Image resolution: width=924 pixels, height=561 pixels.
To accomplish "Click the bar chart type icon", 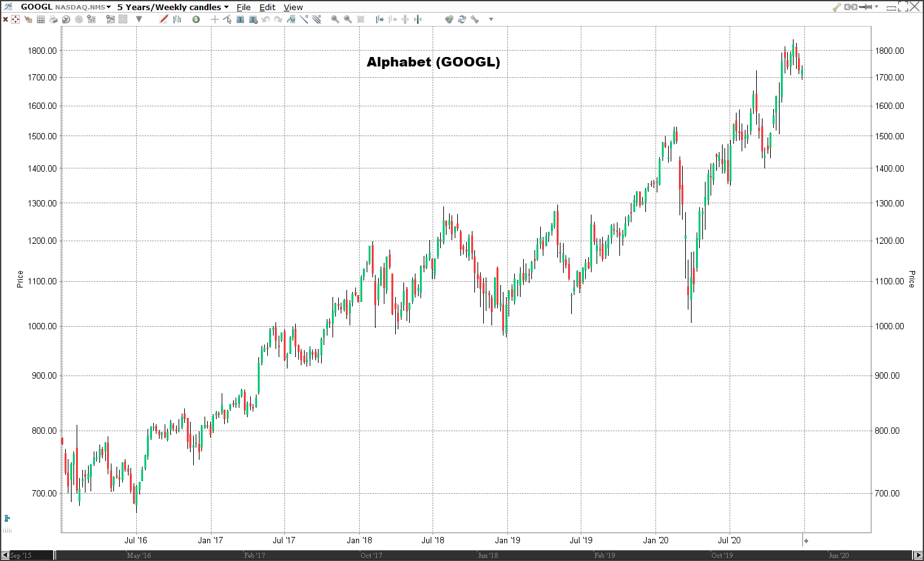I will point(177,20).
